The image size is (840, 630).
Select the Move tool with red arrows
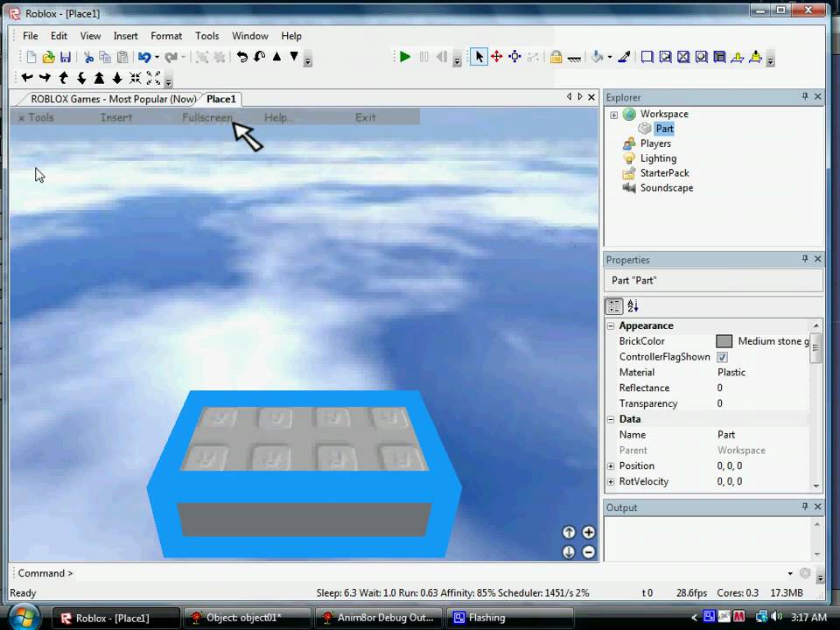click(x=496, y=57)
